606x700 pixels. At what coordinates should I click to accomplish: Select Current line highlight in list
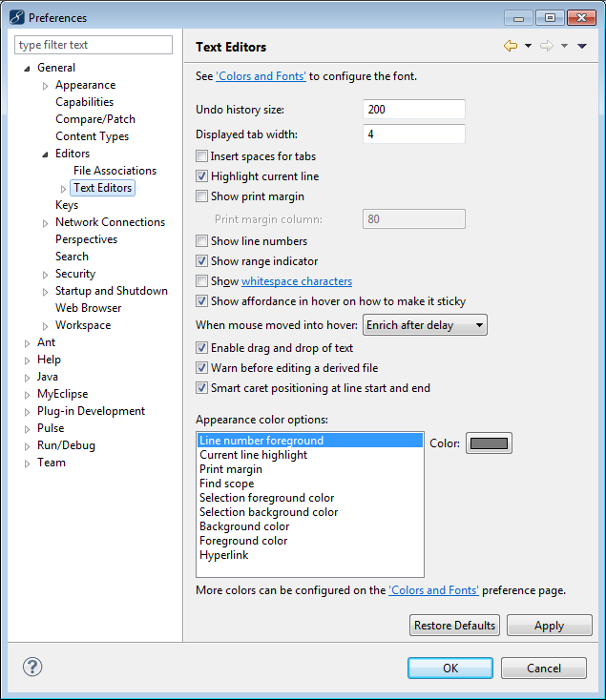253,455
